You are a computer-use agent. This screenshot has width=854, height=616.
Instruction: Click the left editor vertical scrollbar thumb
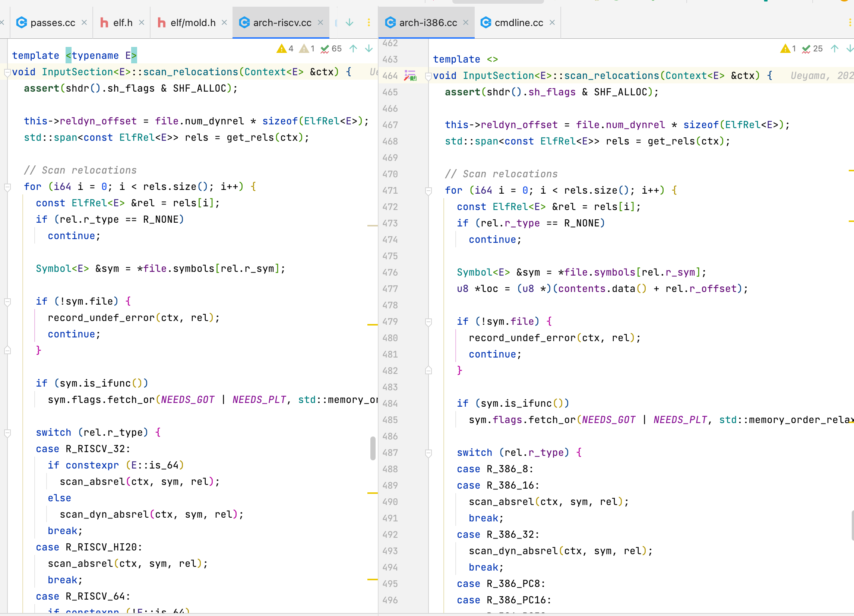pyautogui.click(x=373, y=448)
